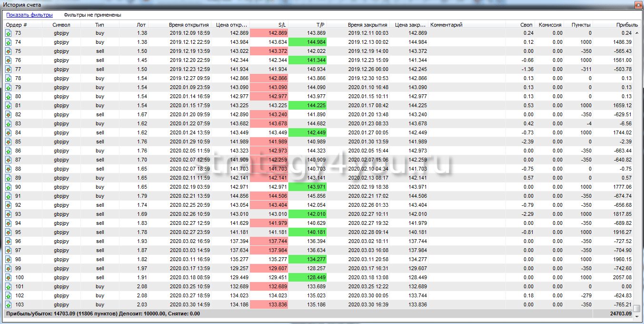Click the sell icon beside order 88

8,169
